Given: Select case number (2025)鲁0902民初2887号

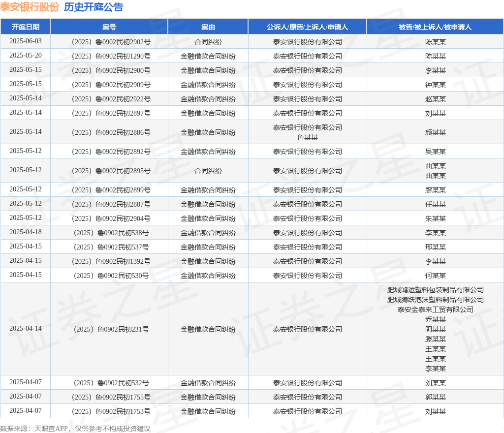Looking at the screenshot, I should click(111, 204).
